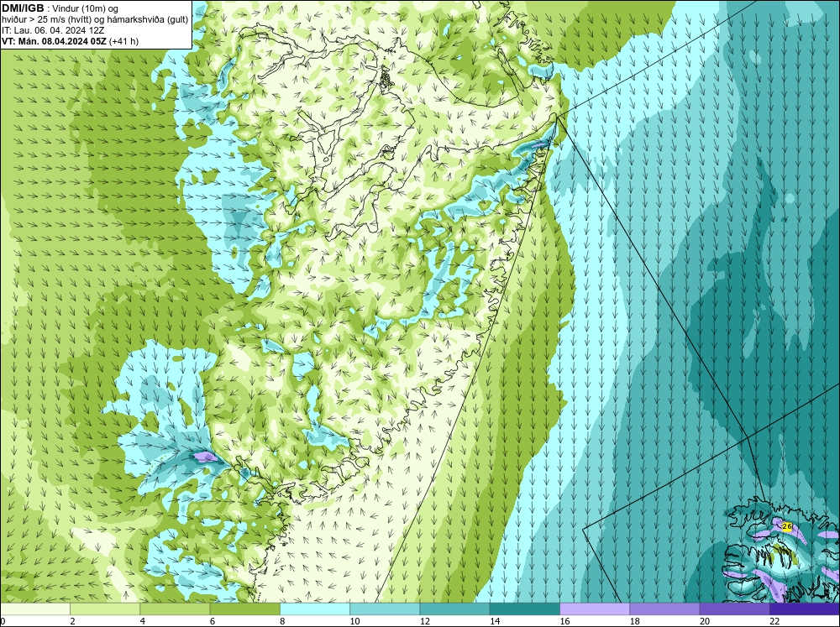840x627 pixels.
Task: Click the '4' legend scale number
Action: pos(143,621)
